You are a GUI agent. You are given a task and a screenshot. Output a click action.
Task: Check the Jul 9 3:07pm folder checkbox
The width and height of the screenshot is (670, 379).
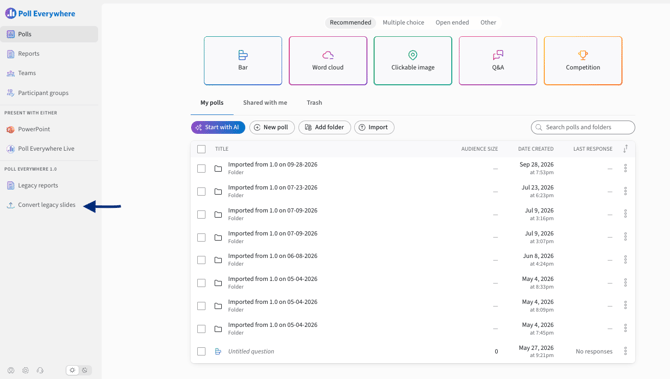[x=201, y=238]
